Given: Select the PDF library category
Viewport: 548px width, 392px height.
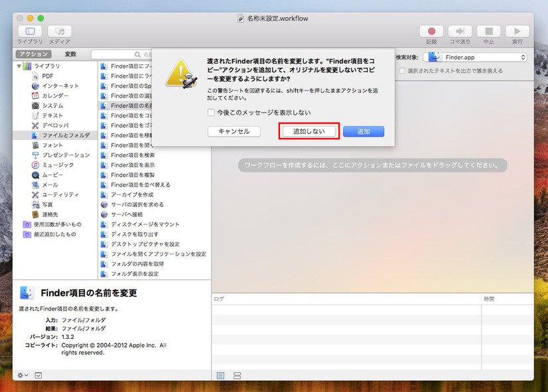Looking at the screenshot, I should (x=48, y=76).
